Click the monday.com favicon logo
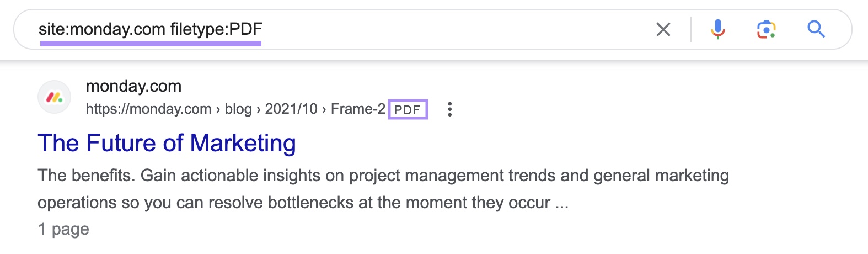868x254 pixels. 54,98
